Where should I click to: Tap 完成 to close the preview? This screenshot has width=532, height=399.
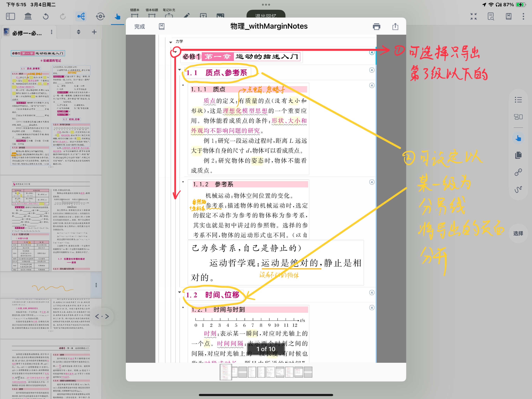tap(139, 26)
